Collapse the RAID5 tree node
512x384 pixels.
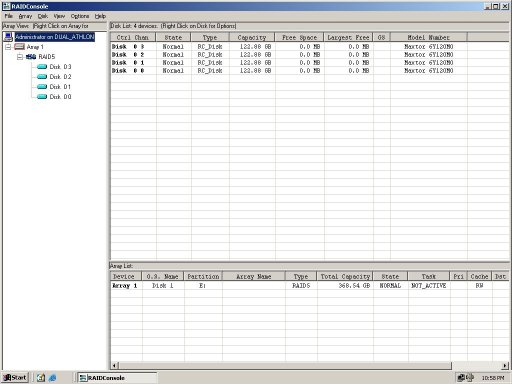(x=20, y=57)
